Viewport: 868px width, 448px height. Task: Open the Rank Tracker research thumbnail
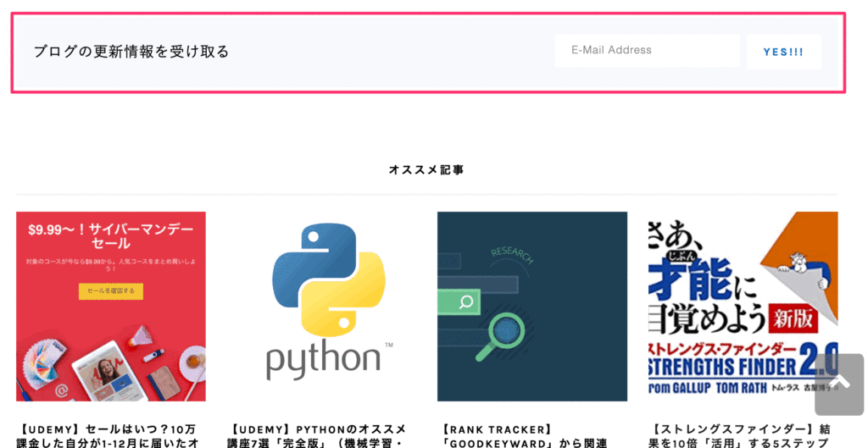[x=532, y=307]
